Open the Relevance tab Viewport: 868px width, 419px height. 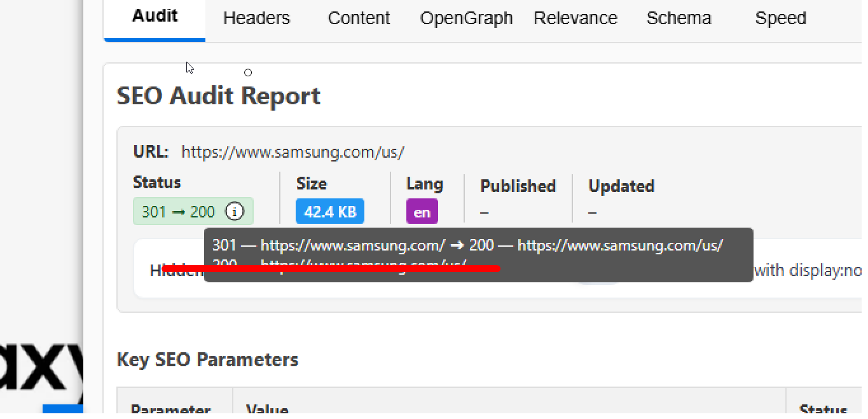[x=575, y=18]
